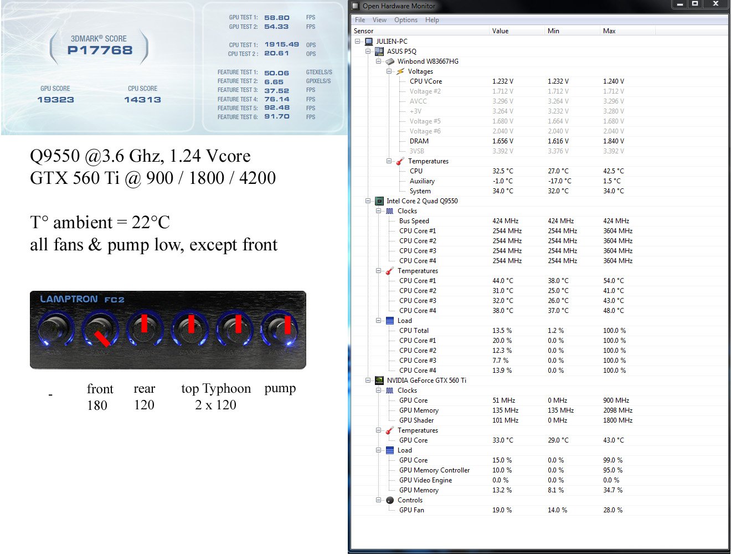Select the AVCC voltage row

(540, 101)
